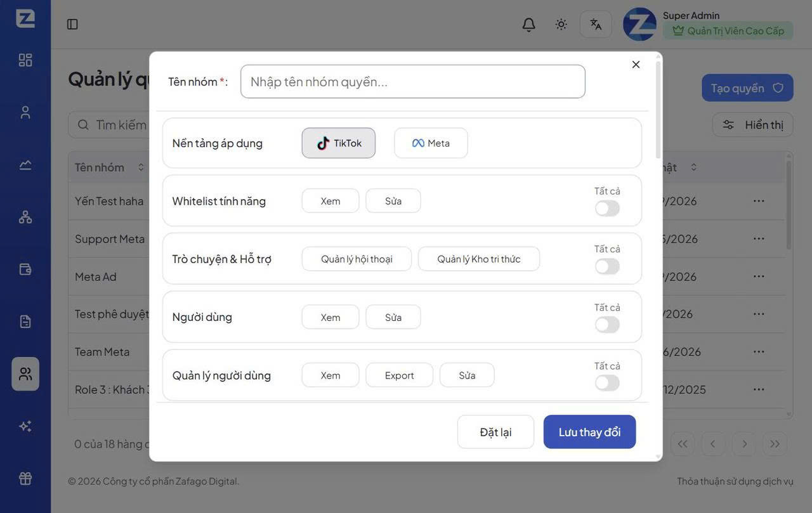Focus the Tên nhóm name input field
812x513 pixels.
coord(413,81)
